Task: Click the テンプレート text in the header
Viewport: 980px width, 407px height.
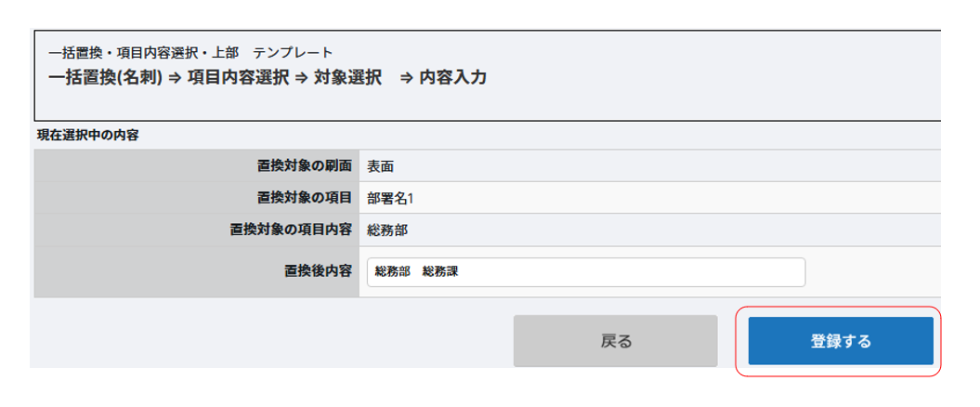Action: coord(292,53)
